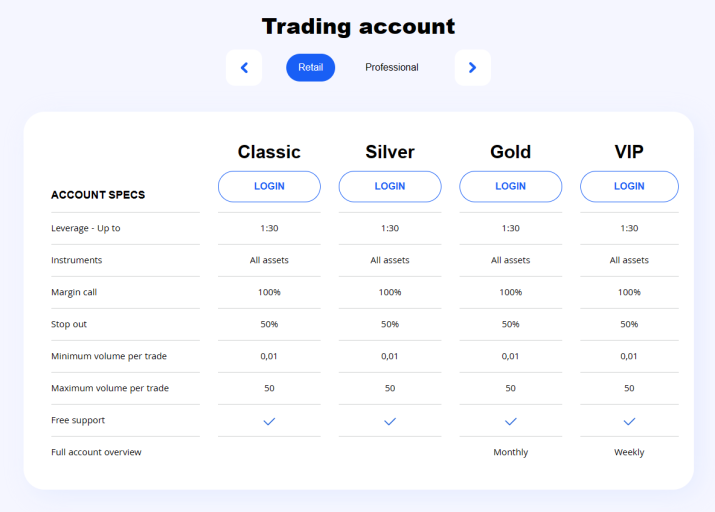Select the Retail account tab

(x=311, y=67)
